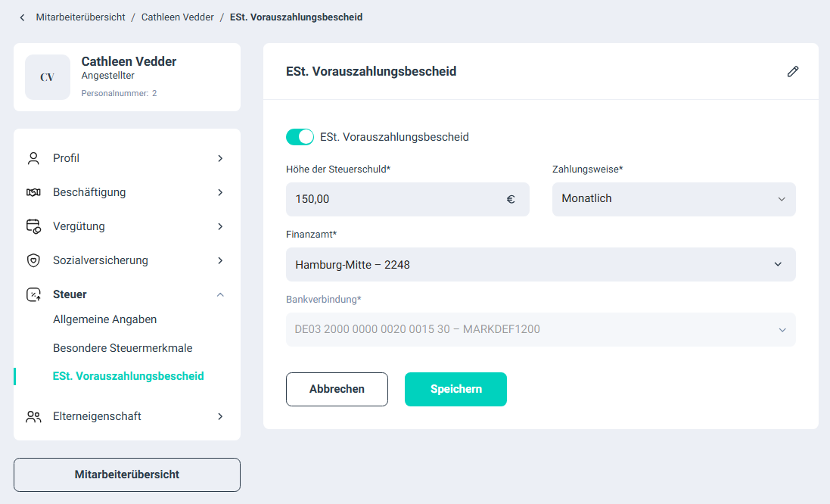Click the Speichern button

point(455,389)
